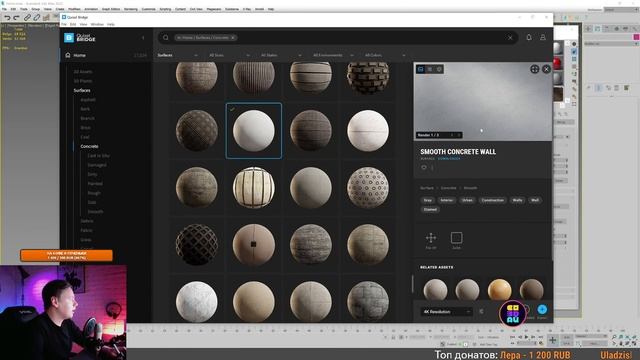Switch to the third preview view icon
Viewport: 640px width, 360px height.
439,69
